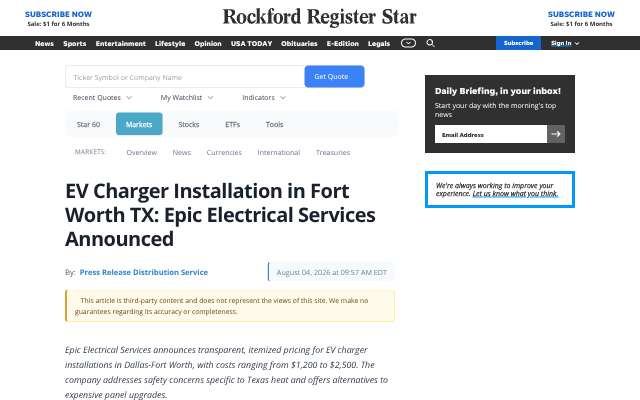Open the Entertainment section
This screenshot has width=640, height=400.
coord(120,43)
